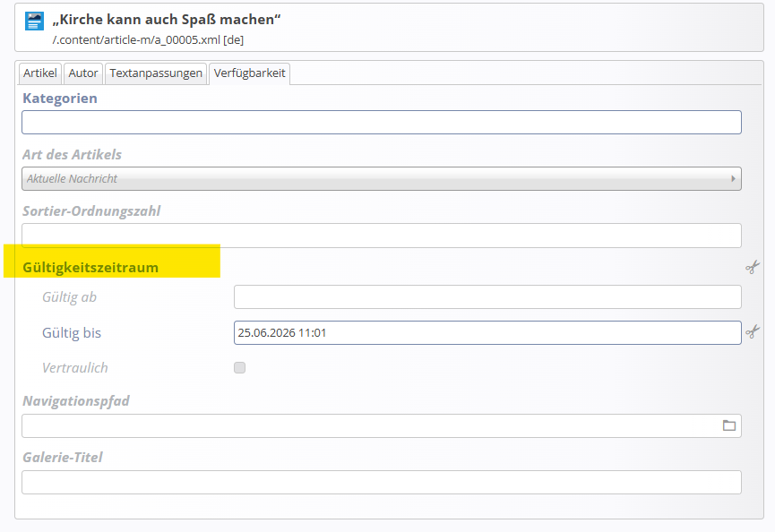This screenshot has height=532, width=775.
Task: Click the Kategorien label
Action: [60, 99]
